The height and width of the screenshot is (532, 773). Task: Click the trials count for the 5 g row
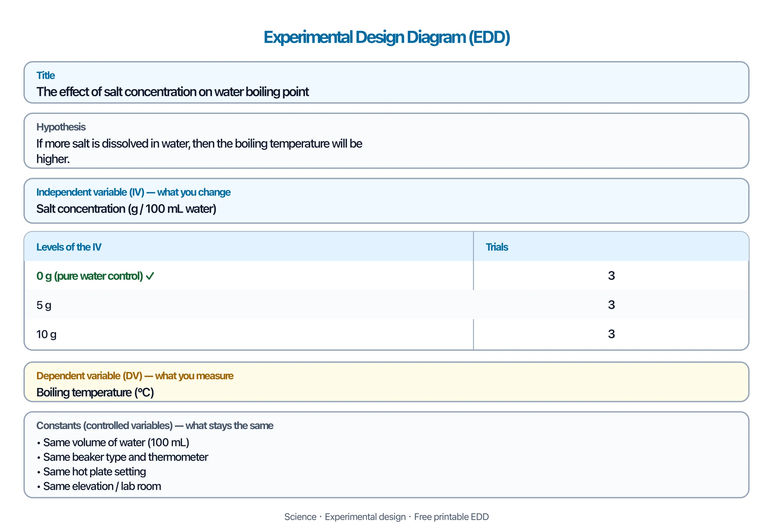point(611,305)
